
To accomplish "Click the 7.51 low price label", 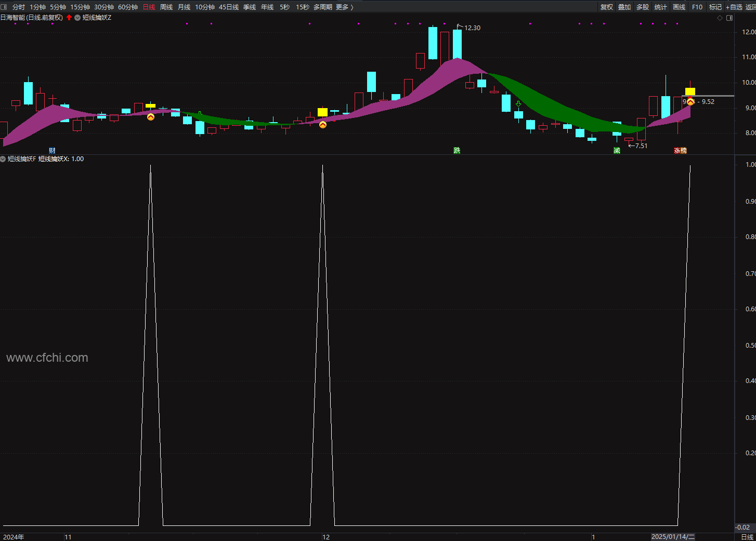I will click(x=642, y=146).
